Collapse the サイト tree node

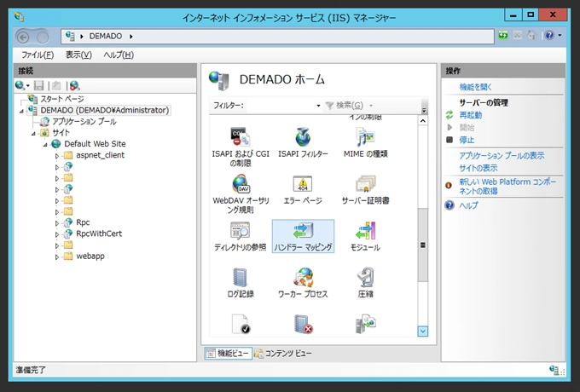(x=33, y=134)
